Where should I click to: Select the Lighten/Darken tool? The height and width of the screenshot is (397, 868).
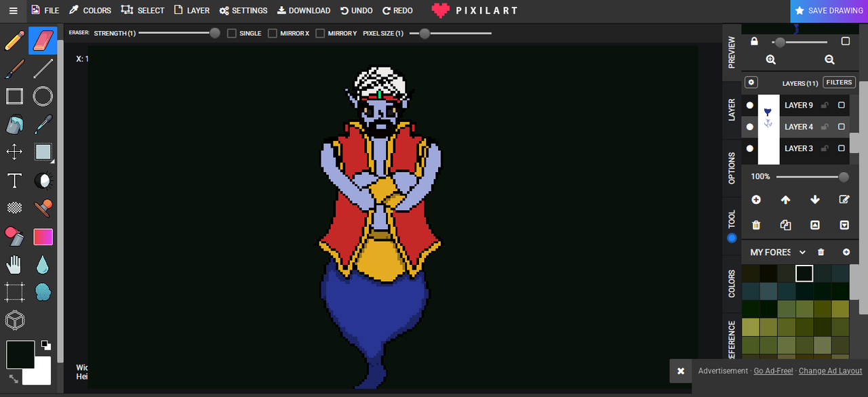point(43,180)
